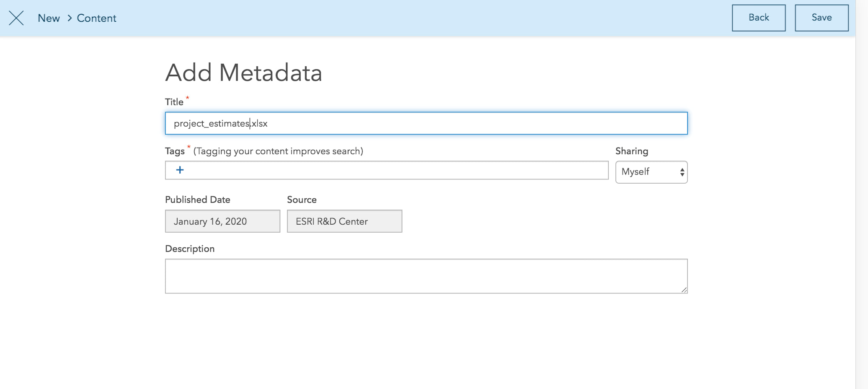Click the breadcrumb chevron separator

(x=70, y=18)
